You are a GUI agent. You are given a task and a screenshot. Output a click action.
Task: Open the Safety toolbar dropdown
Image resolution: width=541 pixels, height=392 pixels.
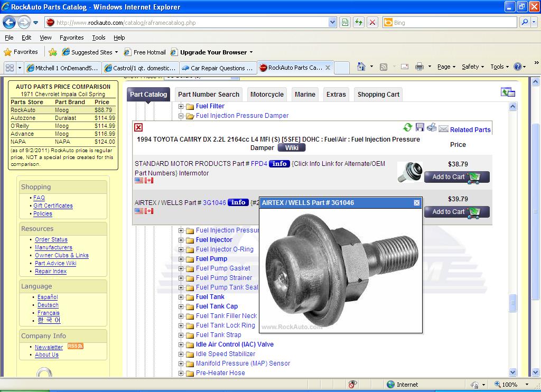pyautogui.click(x=473, y=67)
